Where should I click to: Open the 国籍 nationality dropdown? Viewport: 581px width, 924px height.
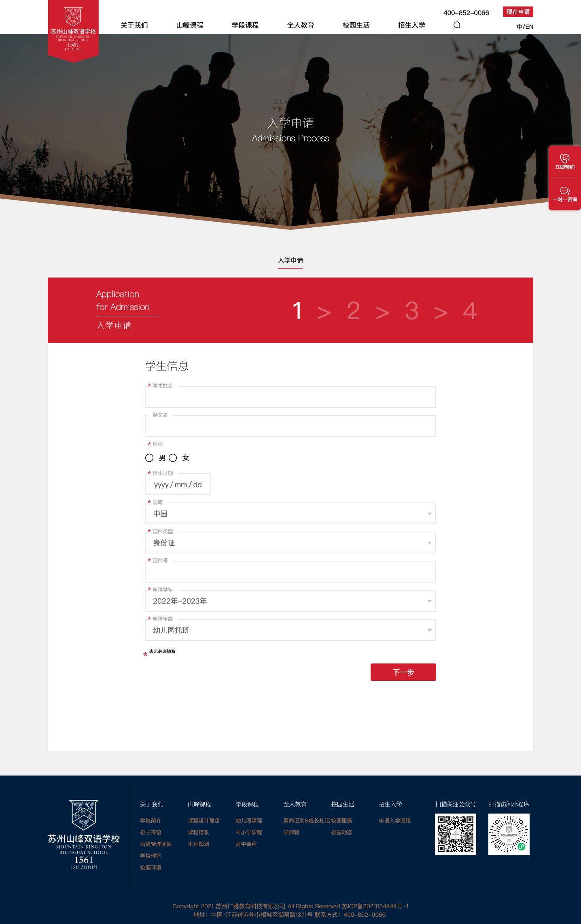tap(290, 513)
